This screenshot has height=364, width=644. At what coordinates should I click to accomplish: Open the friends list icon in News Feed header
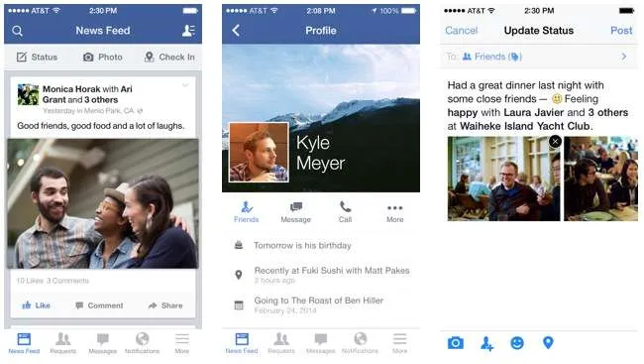point(188,31)
